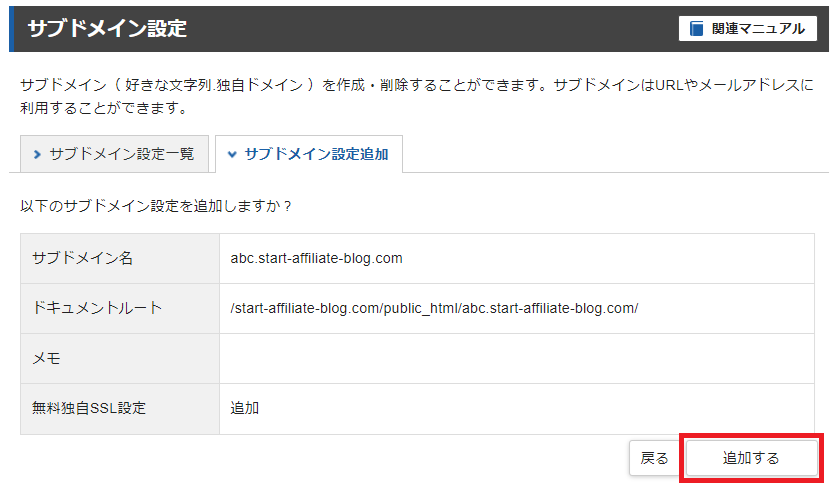Image resolution: width=834 pixels, height=486 pixels.
Task: Select the サブドメイン設定追加 tab
Action: pyautogui.click(x=308, y=154)
